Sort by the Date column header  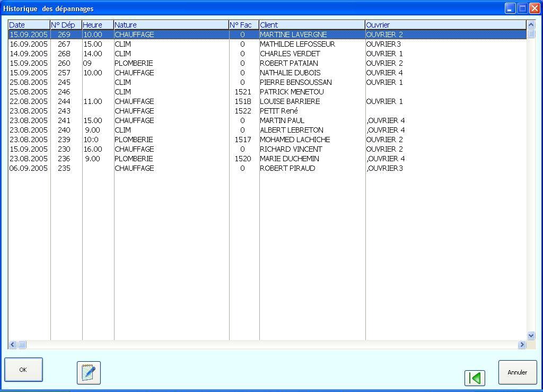click(29, 25)
